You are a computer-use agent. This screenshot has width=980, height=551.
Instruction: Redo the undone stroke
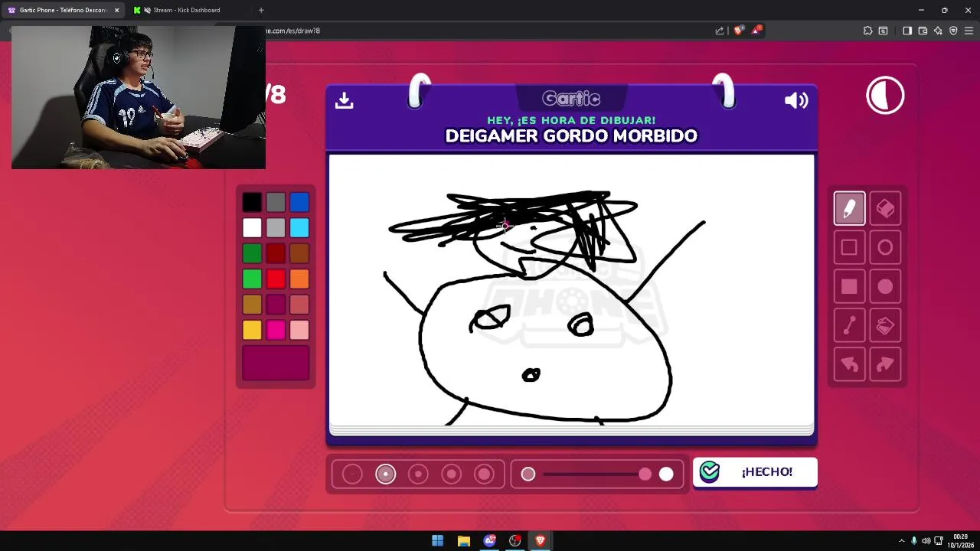885,365
